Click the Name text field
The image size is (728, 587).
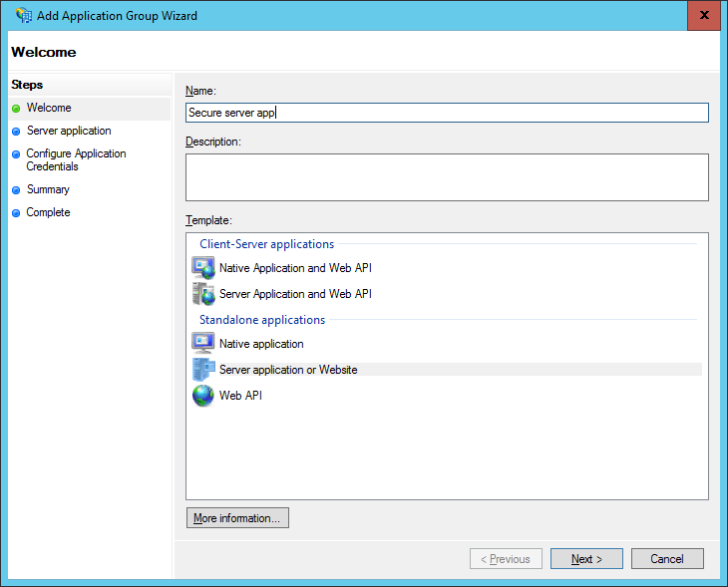click(447, 113)
